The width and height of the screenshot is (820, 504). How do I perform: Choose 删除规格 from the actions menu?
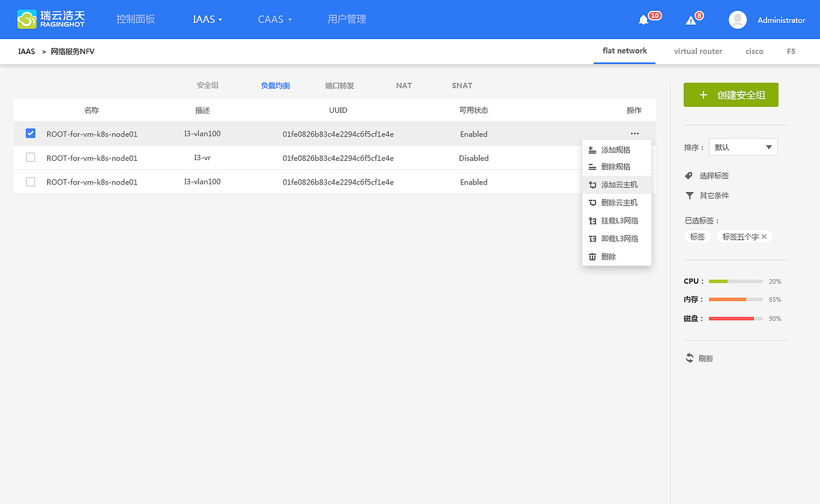(x=616, y=167)
